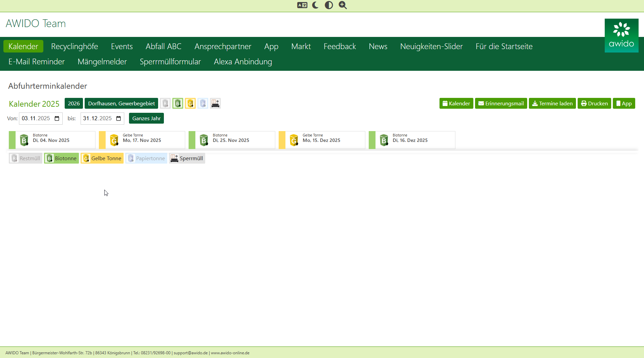The width and height of the screenshot is (644, 358).
Task: Toggle the Papiertonne icon filter beside location
Action: [x=203, y=103]
